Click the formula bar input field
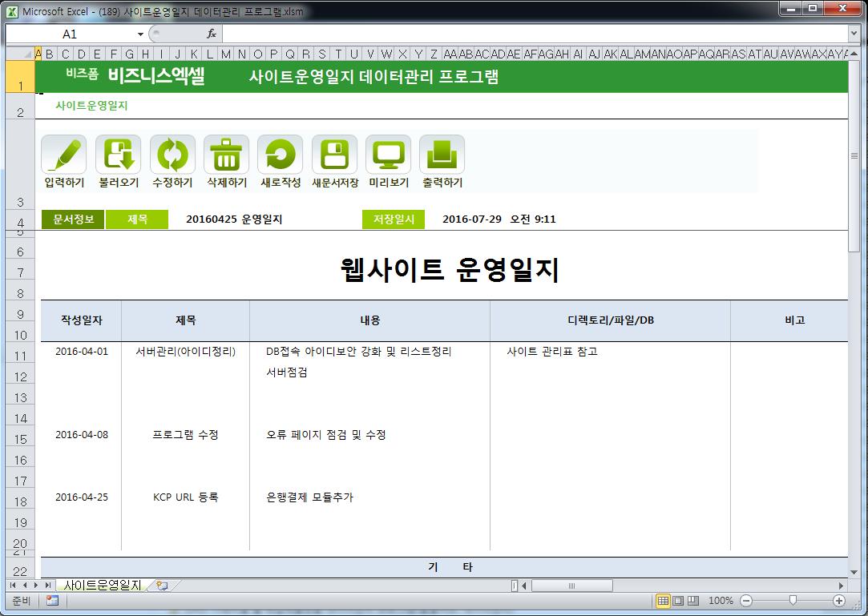Viewport: 868px width, 616px height. click(529, 34)
